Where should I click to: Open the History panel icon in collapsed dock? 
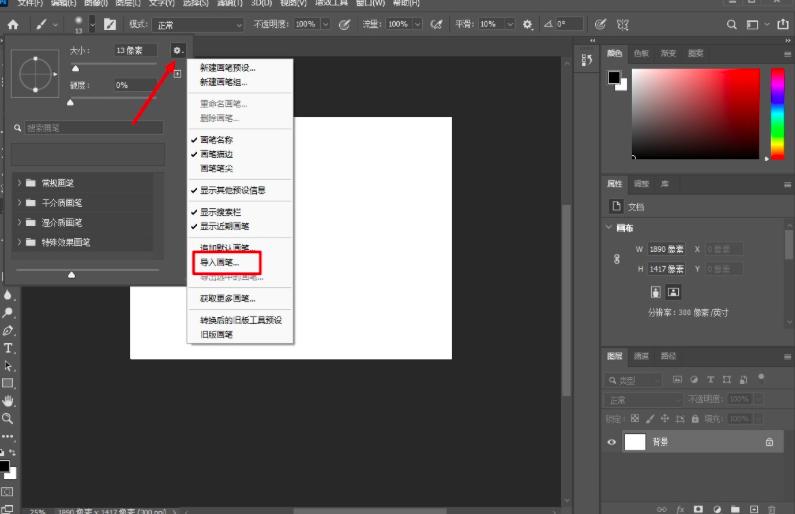click(x=587, y=60)
